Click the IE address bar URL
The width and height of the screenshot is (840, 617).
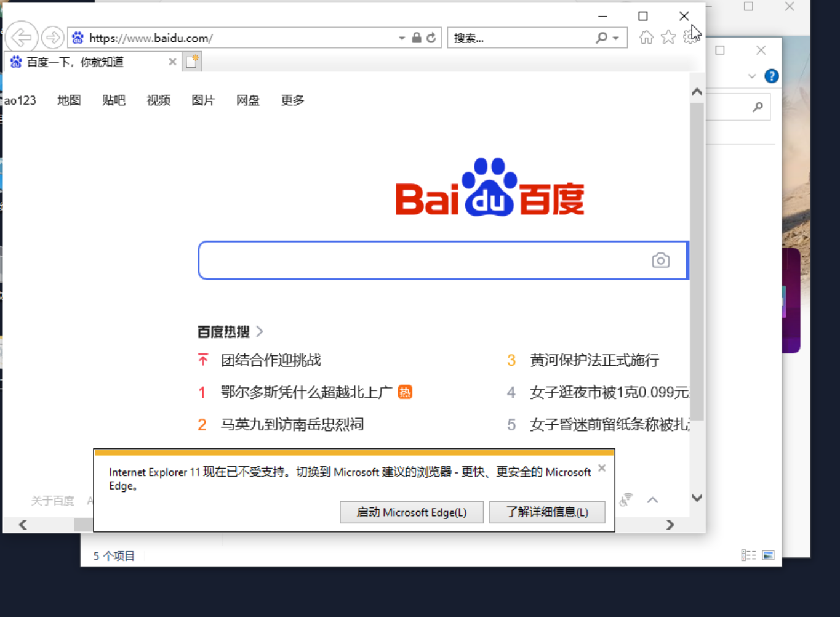[151, 38]
